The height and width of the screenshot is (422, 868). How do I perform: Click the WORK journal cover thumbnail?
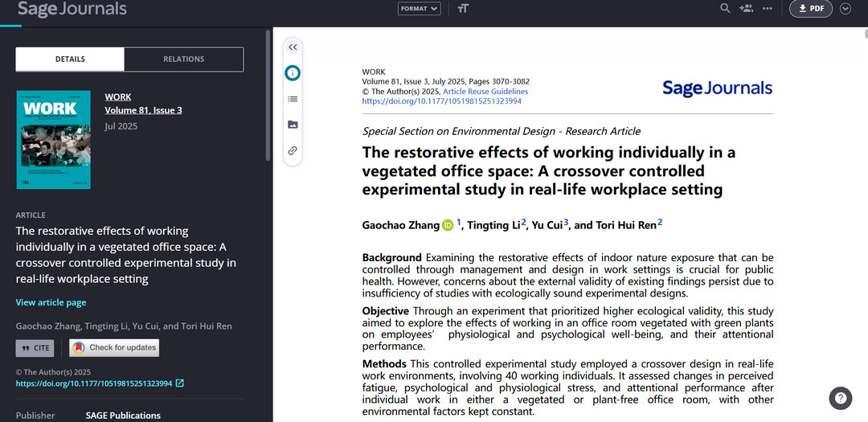coord(53,139)
